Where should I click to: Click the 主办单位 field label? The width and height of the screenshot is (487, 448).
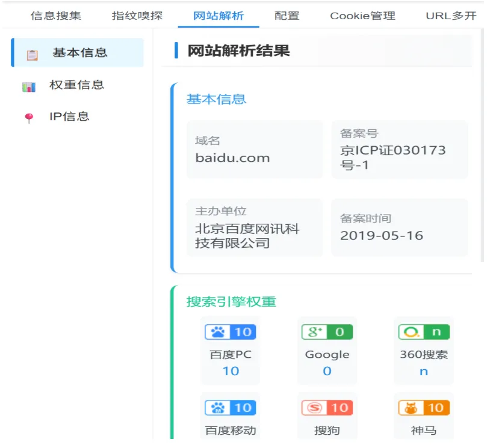click(x=220, y=211)
